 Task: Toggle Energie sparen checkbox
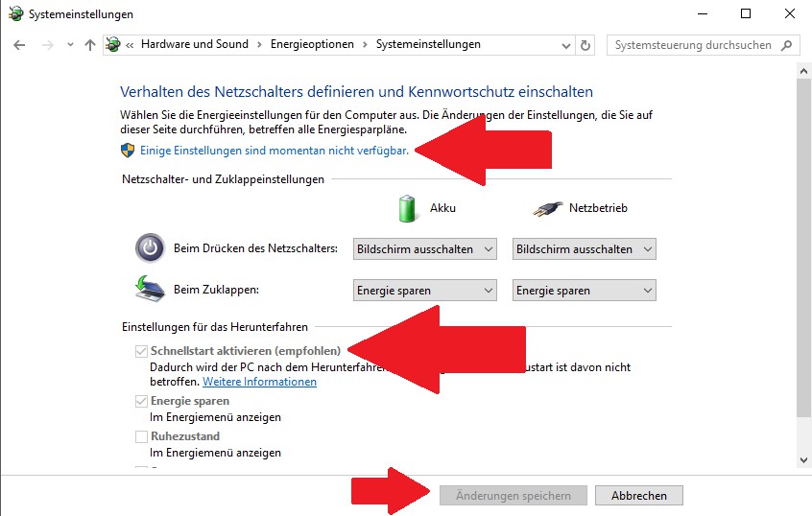pyautogui.click(x=141, y=401)
